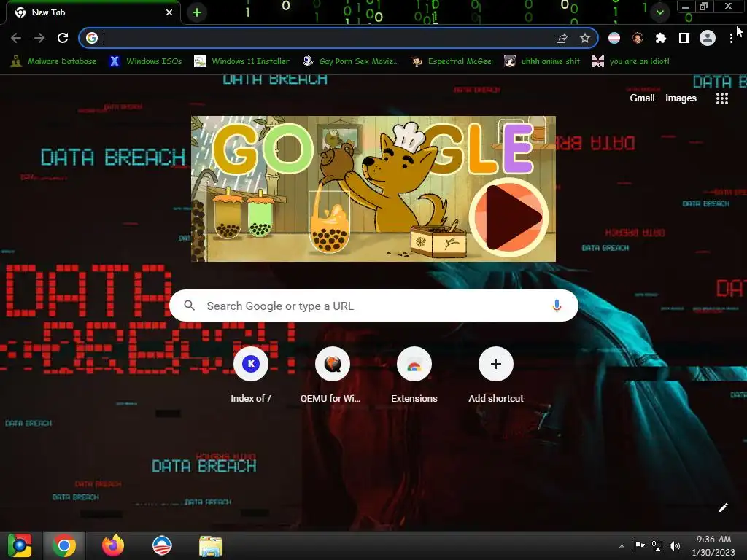
Task: Expand the tab search dropdown arrow
Action: click(659, 12)
